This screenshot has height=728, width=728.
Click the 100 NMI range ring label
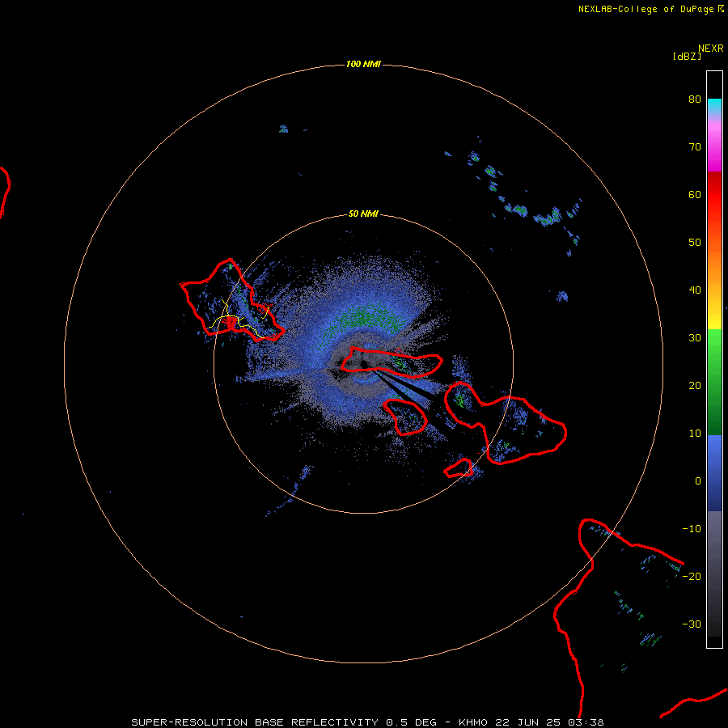coord(363,64)
